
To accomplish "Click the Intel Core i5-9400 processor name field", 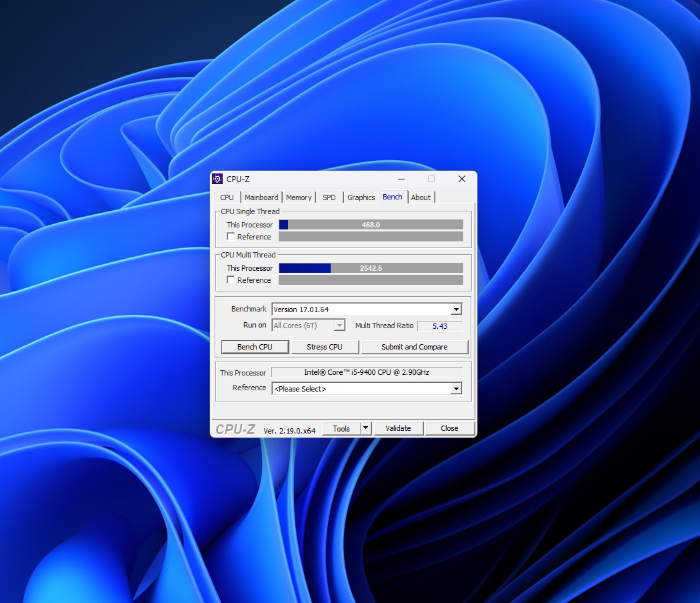I will click(367, 372).
